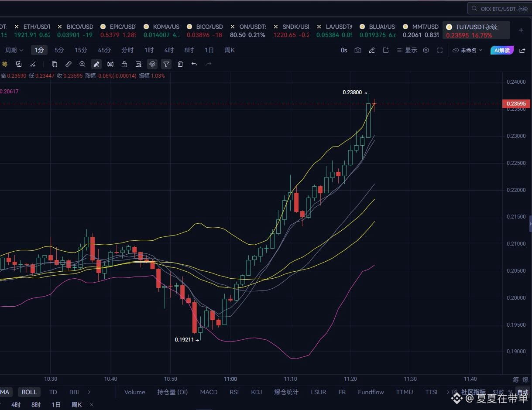Open the SNDK/USDT ticker tab

click(x=292, y=31)
